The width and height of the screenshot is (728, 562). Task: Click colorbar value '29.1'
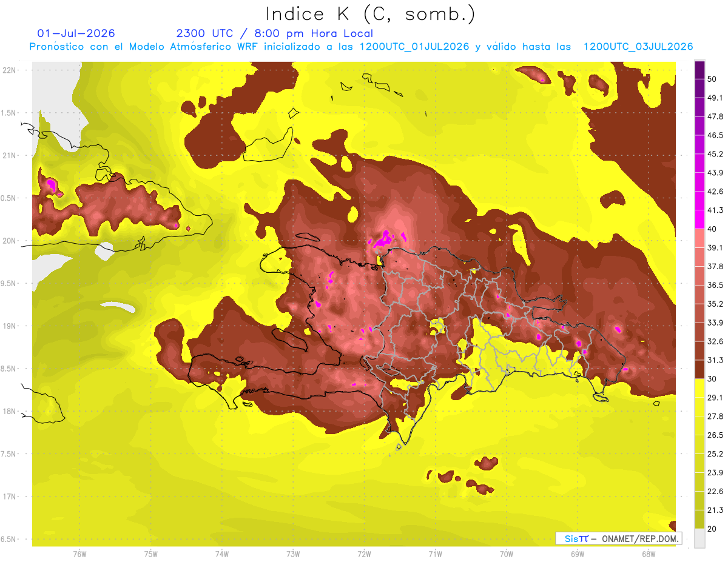715,397
